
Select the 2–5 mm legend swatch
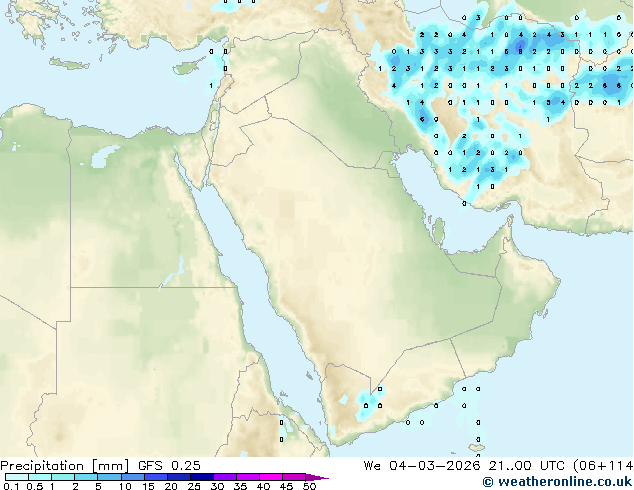(86, 477)
